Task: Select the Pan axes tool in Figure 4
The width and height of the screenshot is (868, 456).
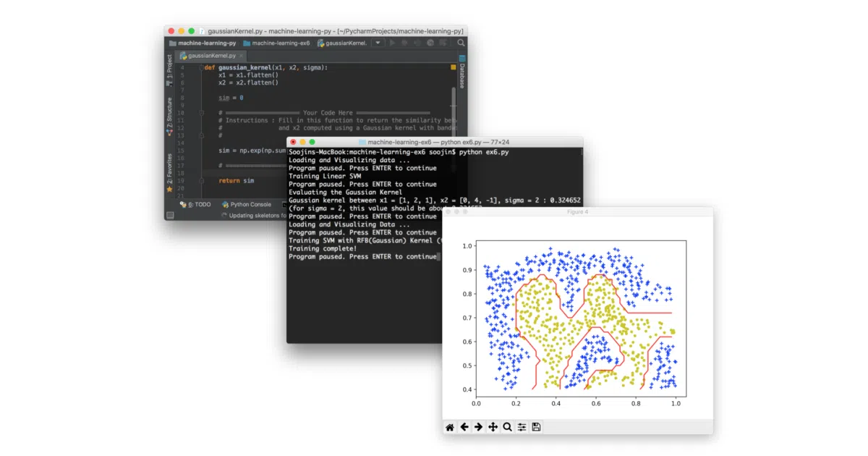Action: coord(493,427)
